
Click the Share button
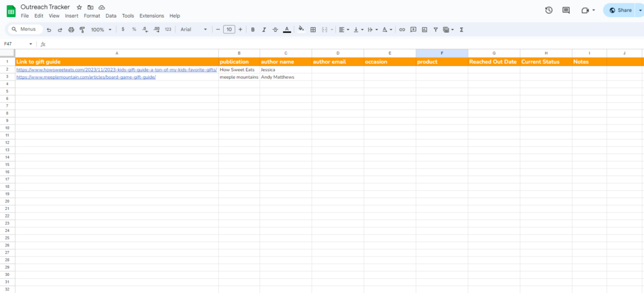tap(620, 10)
